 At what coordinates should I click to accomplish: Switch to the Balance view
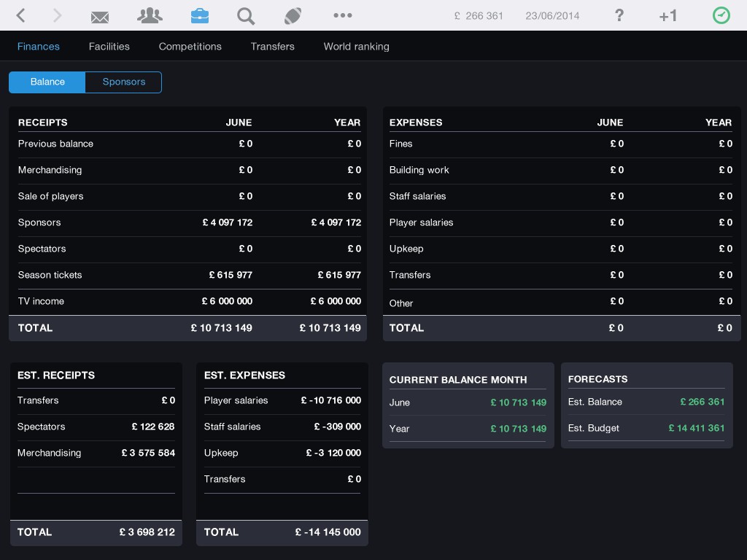(x=47, y=82)
